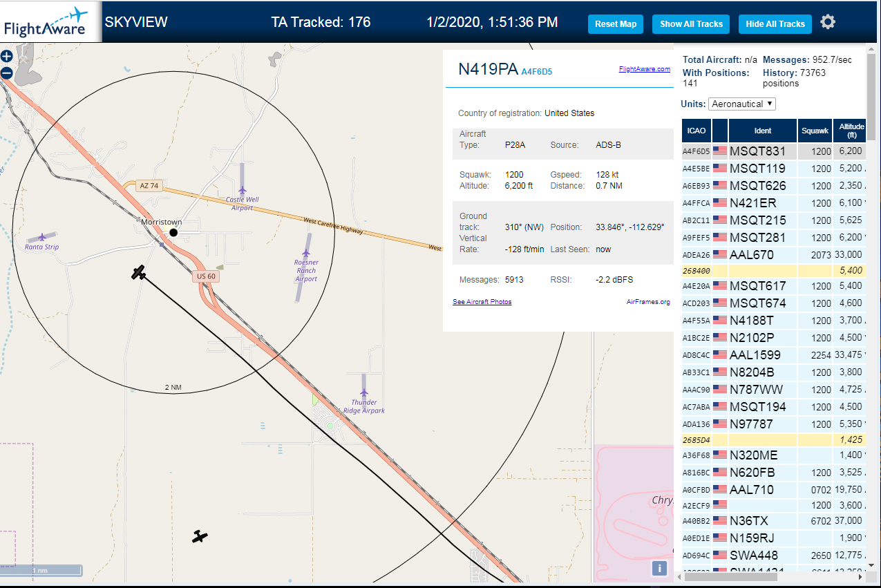This screenshot has height=588, width=881.
Task: Select the N159RJ row
Action: point(774,538)
